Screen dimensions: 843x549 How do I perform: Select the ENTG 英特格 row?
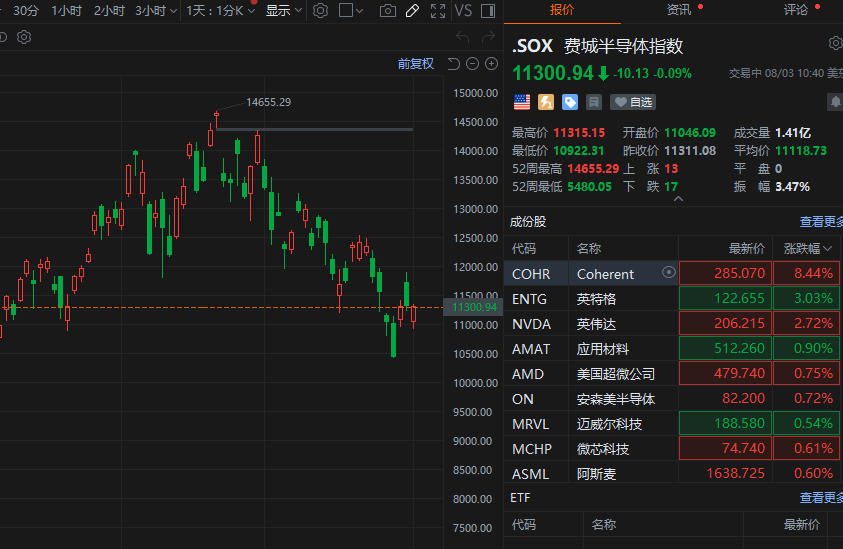pos(673,298)
